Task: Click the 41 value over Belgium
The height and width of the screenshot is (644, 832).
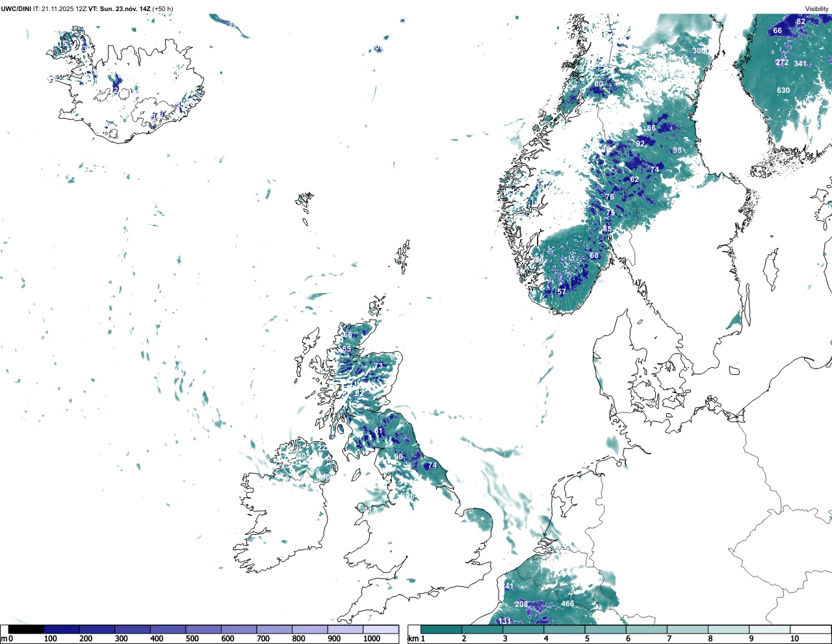Action: (x=509, y=586)
